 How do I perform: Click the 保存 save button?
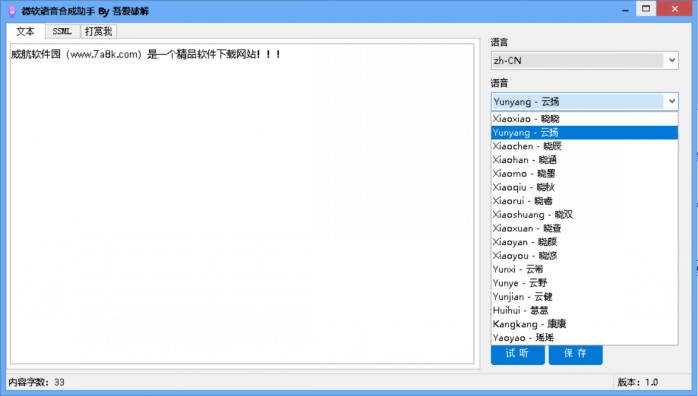point(575,354)
